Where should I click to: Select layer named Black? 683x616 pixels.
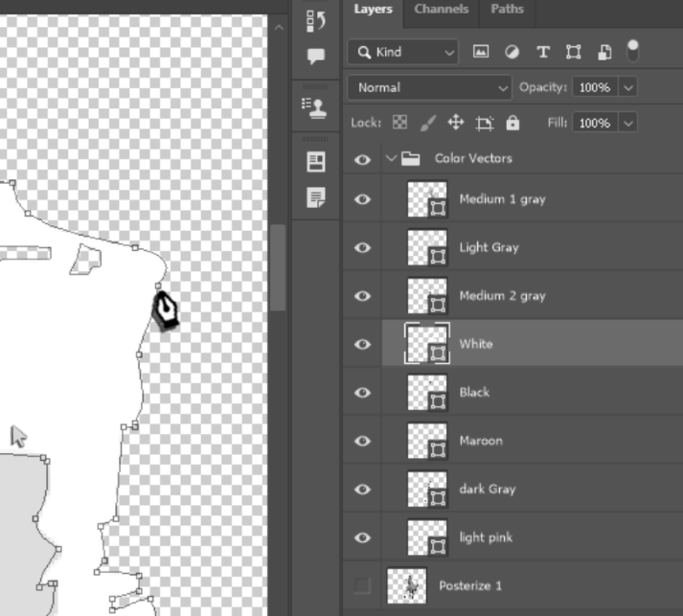point(474,393)
